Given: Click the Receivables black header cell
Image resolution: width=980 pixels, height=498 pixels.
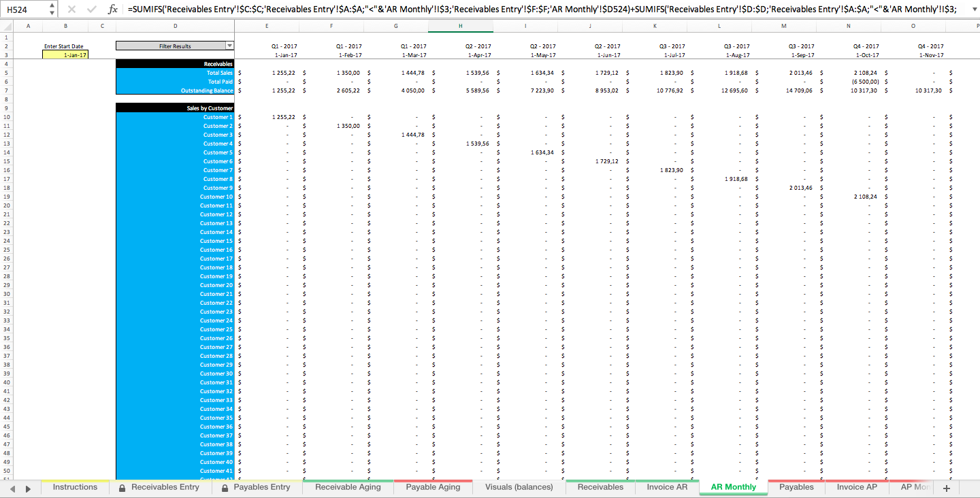Looking at the screenshot, I should [x=175, y=64].
